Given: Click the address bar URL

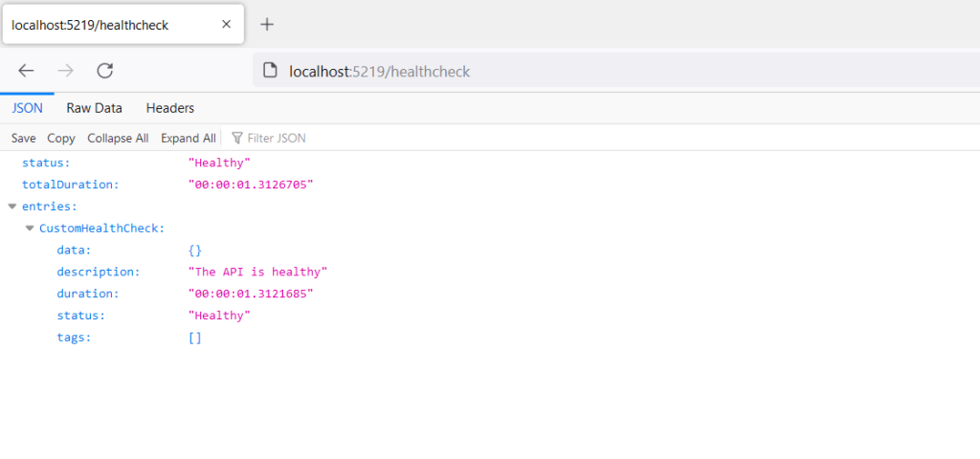Looking at the screenshot, I should pos(379,71).
